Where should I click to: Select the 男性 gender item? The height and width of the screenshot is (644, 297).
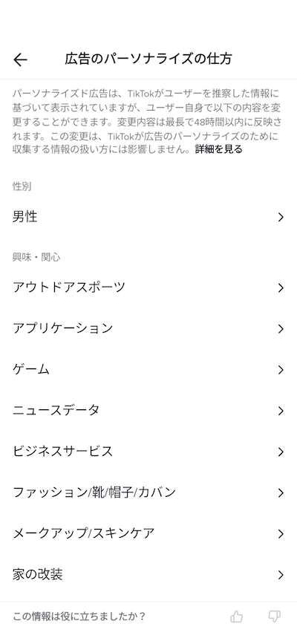148,217
